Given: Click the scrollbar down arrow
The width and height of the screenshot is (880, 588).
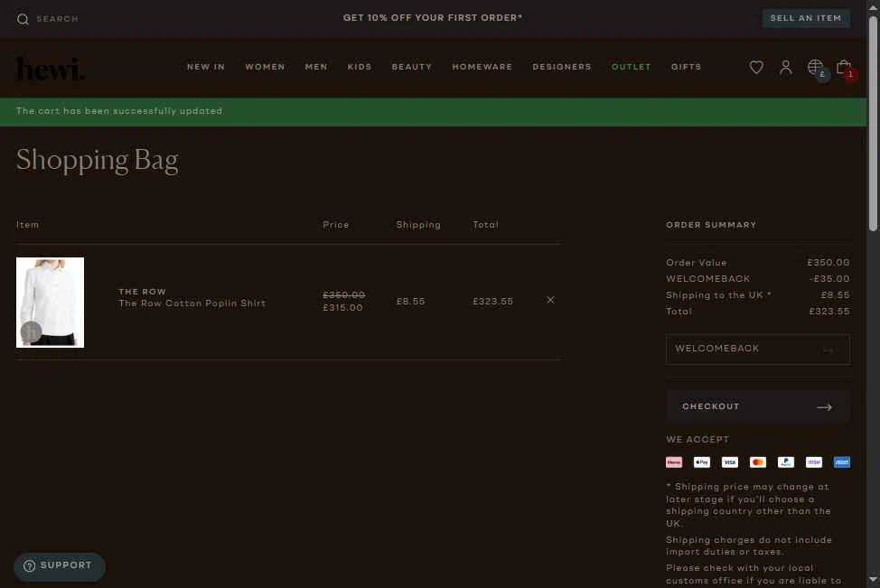Looking at the screenshot, I should point(873,580).
